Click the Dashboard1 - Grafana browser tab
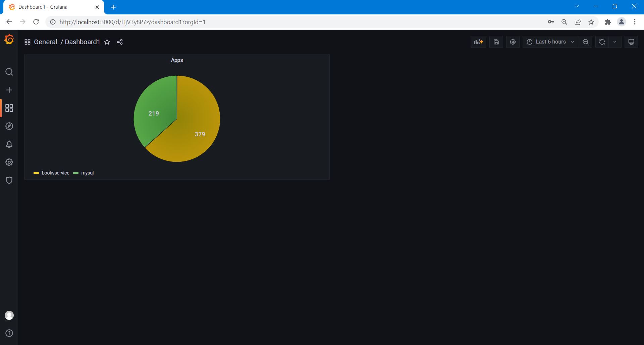This screenshot has width=644, height=345. [x=43, y=7]
